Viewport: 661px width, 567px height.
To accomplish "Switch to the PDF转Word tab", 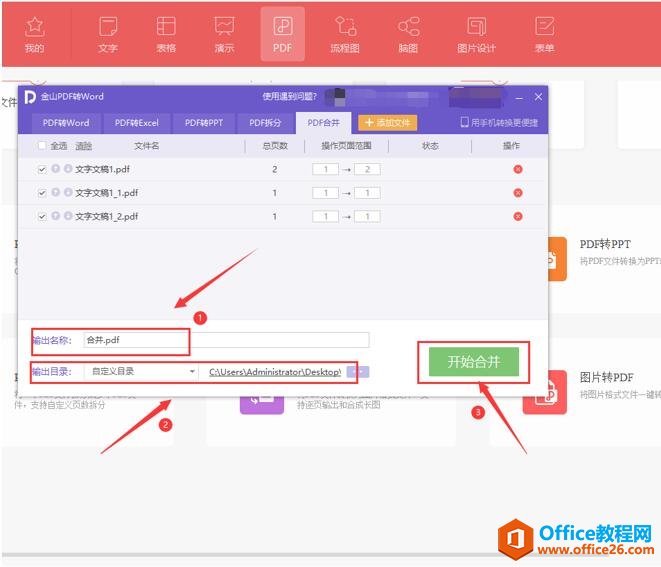I will 66,123.
